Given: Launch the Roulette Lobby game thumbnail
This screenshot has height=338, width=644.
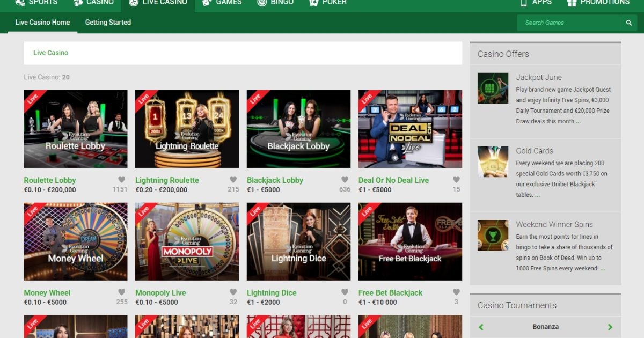Looking at the screenshot, I should click(76, 129).
